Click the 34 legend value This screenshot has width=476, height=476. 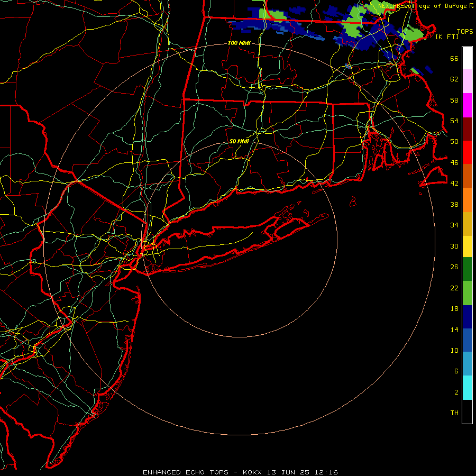click(x=454, y=225)
